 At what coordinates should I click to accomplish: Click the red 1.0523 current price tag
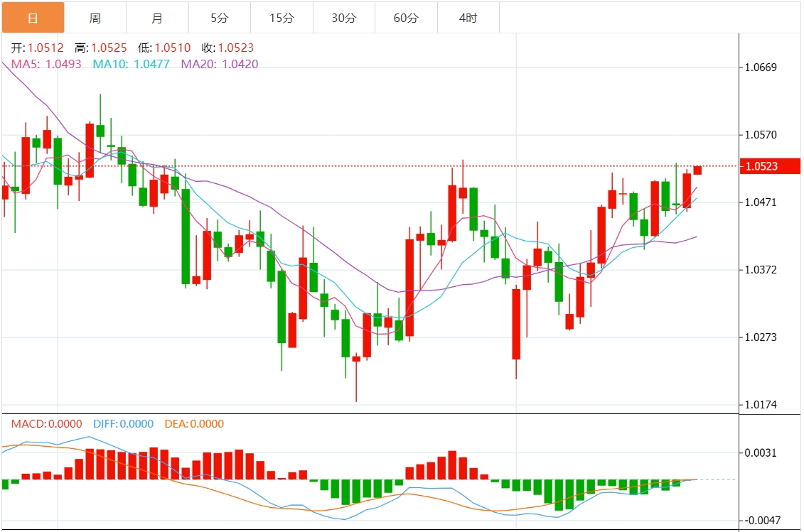coord(771,166)
